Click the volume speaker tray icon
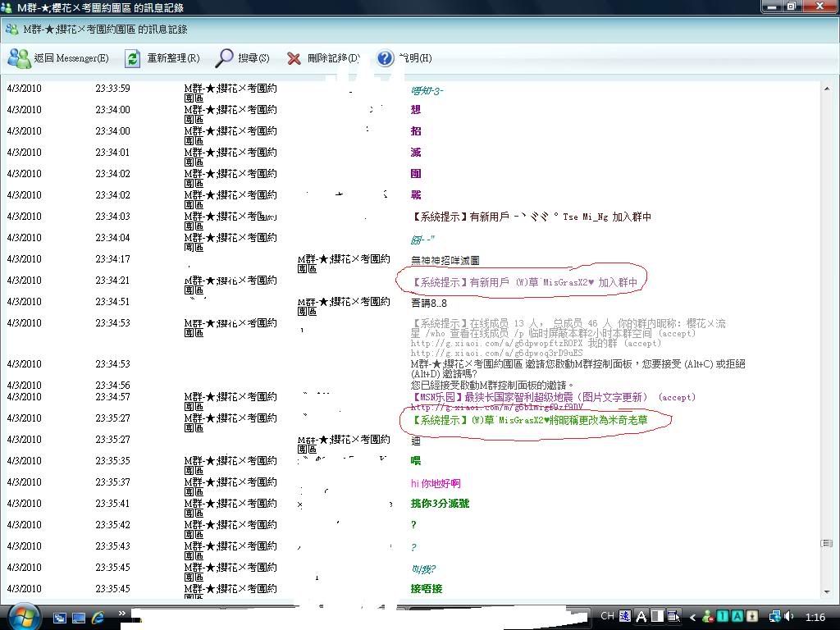 [x=789, y=616]
